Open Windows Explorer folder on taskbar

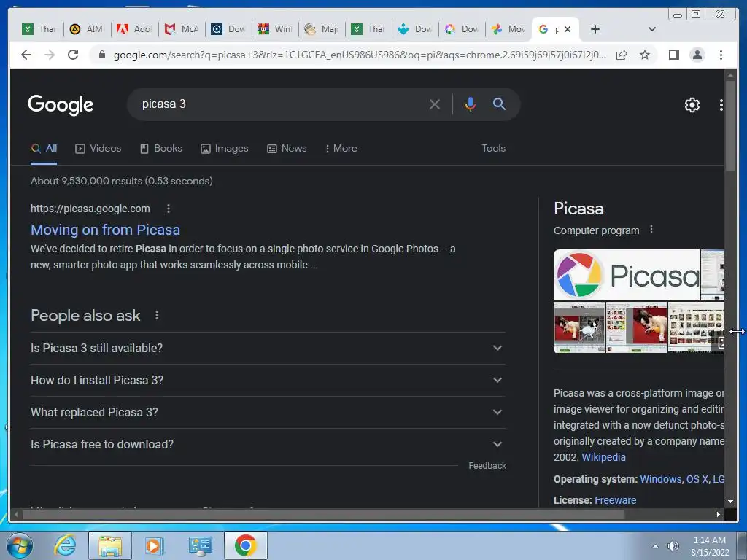click(x=109, y=545)
